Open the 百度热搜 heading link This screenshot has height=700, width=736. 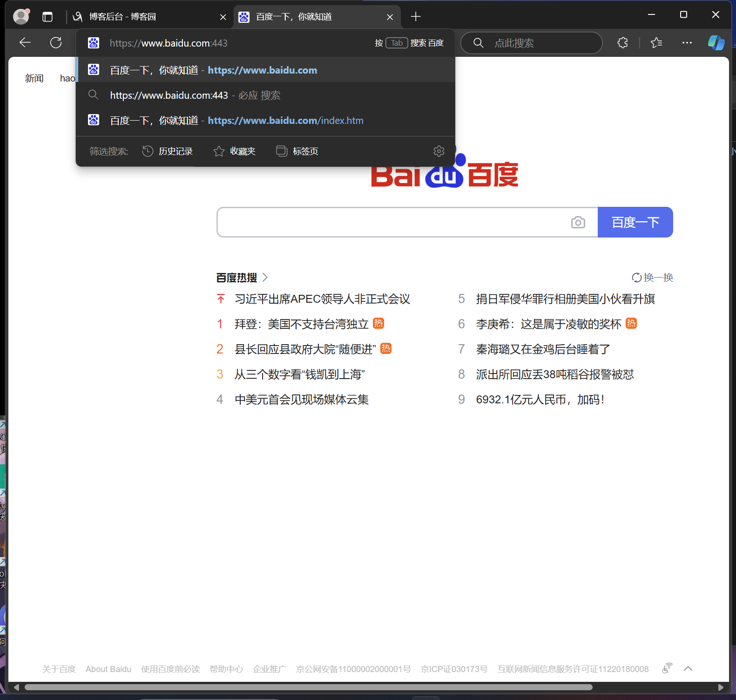coord(237,278)
